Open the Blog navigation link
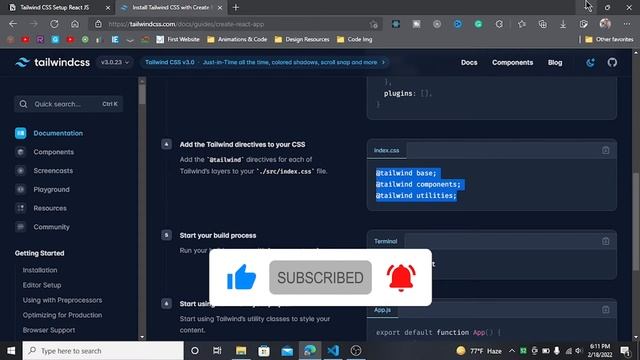 pos(555,62)
